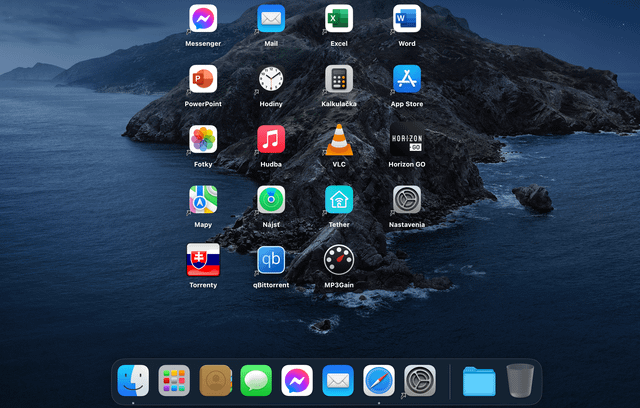Launch VLC from the desktop

(339, 140)
